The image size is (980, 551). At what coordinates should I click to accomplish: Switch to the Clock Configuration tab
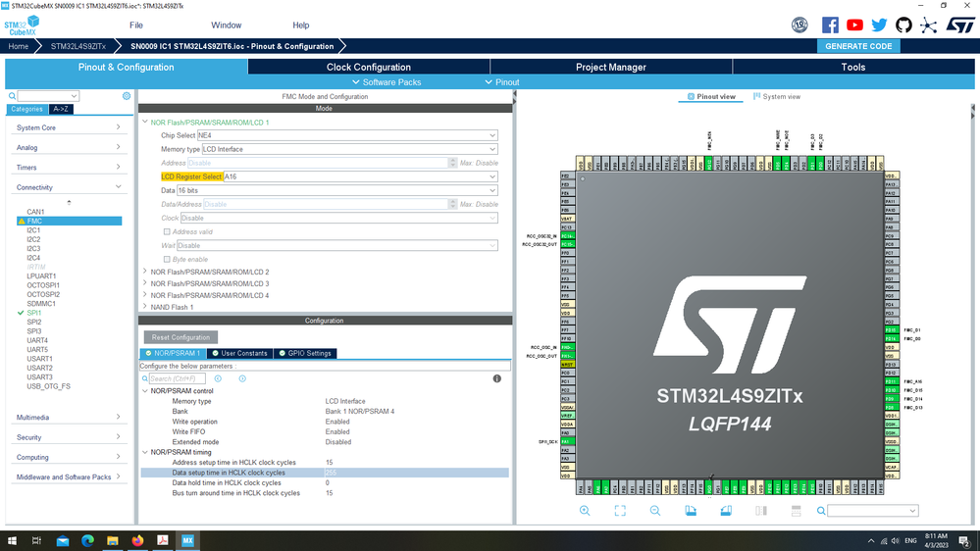point(369,67)
